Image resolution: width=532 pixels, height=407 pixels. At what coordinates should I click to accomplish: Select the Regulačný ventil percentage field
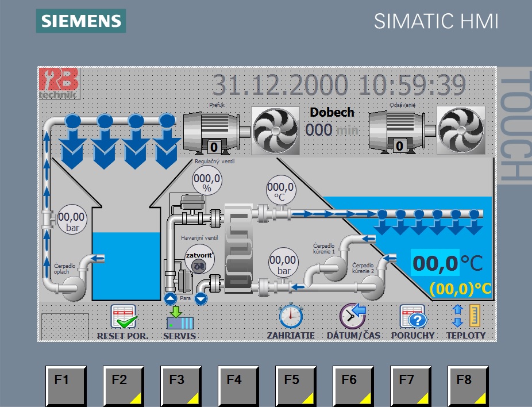206,182
